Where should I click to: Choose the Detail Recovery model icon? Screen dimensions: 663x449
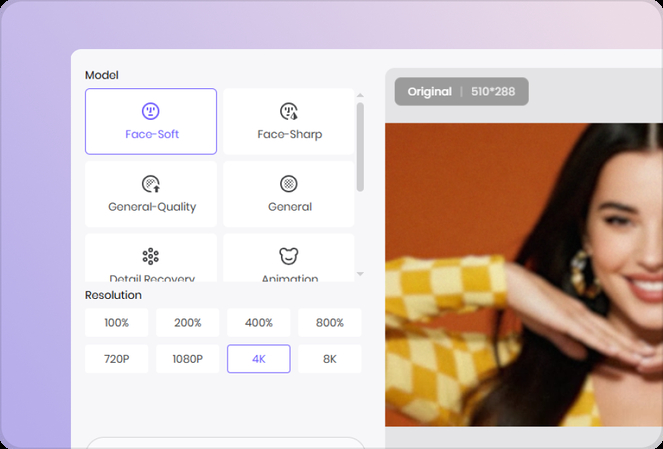[x=151, y=257]
